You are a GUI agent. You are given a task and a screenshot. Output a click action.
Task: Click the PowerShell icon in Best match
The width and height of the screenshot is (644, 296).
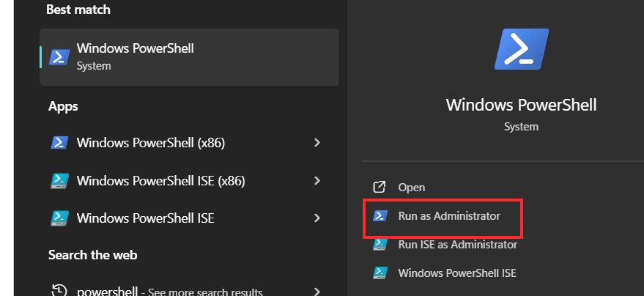pos(59,57)
